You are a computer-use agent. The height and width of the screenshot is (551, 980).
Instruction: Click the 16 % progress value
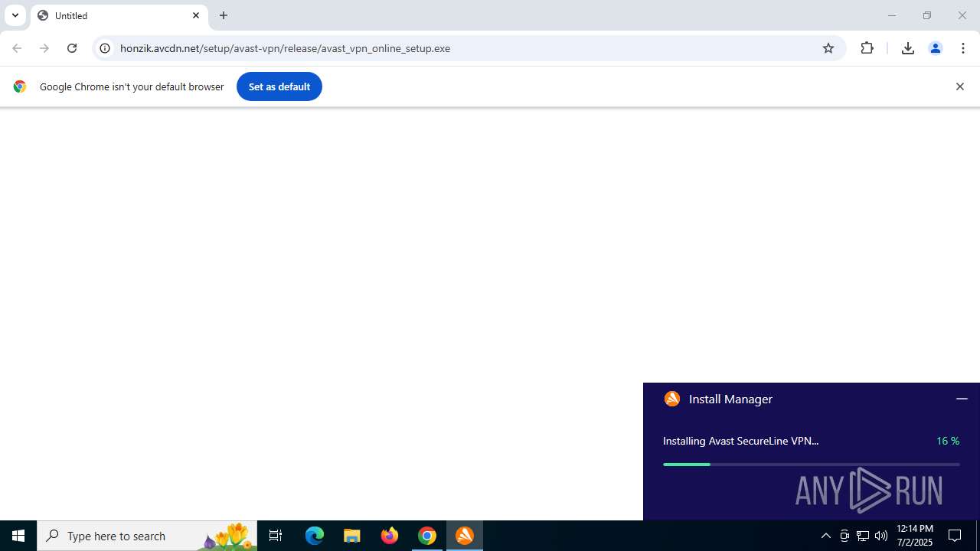pyautogui.click(x=948, y=441)
